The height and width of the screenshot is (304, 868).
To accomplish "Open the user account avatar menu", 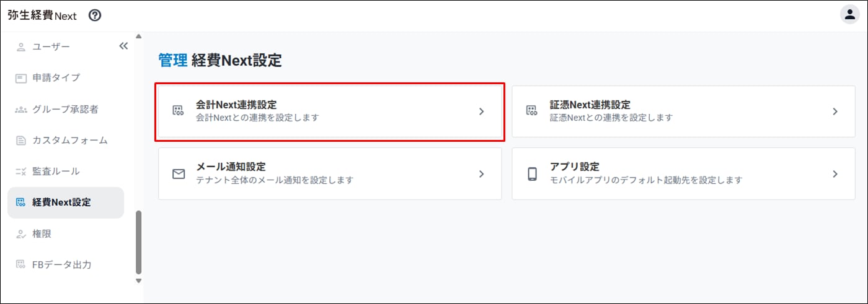I will click(849, 15).
